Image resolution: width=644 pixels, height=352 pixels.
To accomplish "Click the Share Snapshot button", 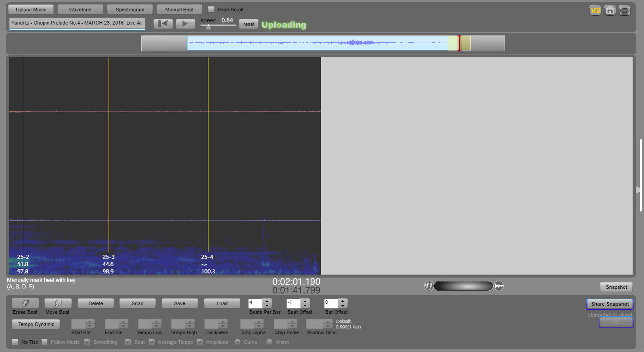I will pos(609,304).
